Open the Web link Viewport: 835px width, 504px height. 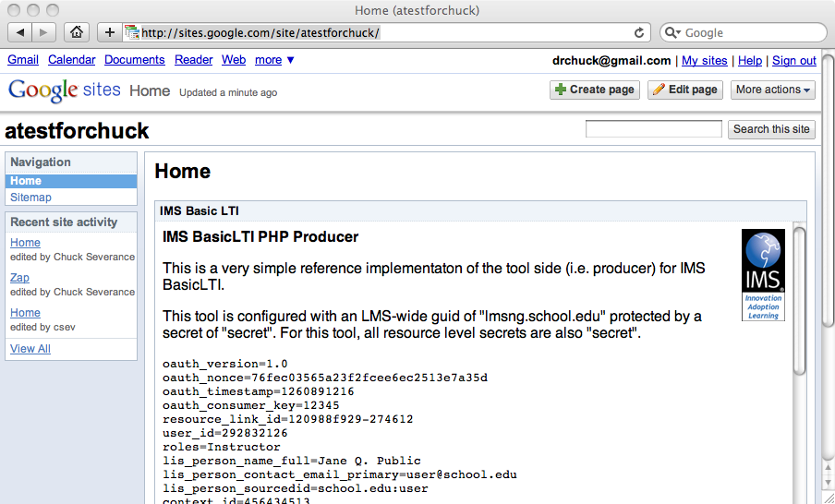234,60
